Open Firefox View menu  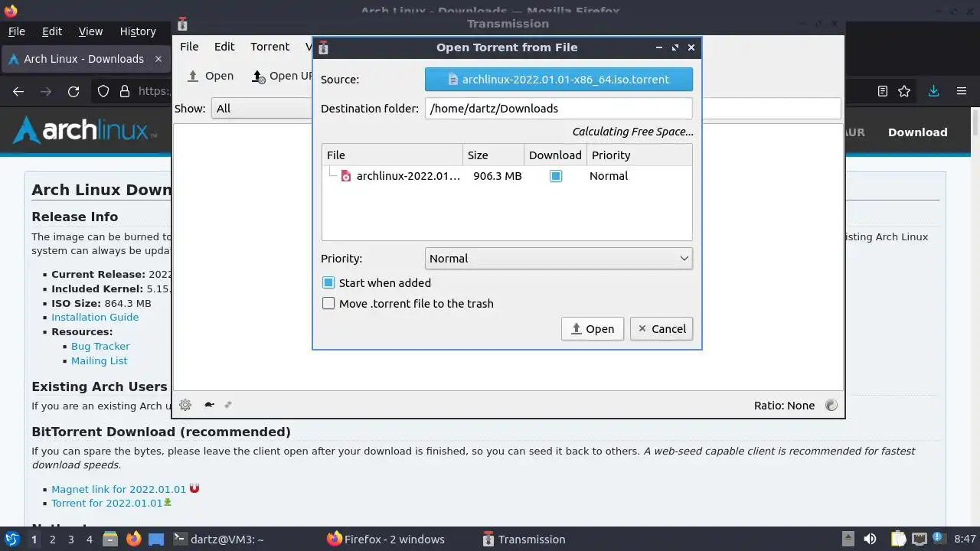90,31
